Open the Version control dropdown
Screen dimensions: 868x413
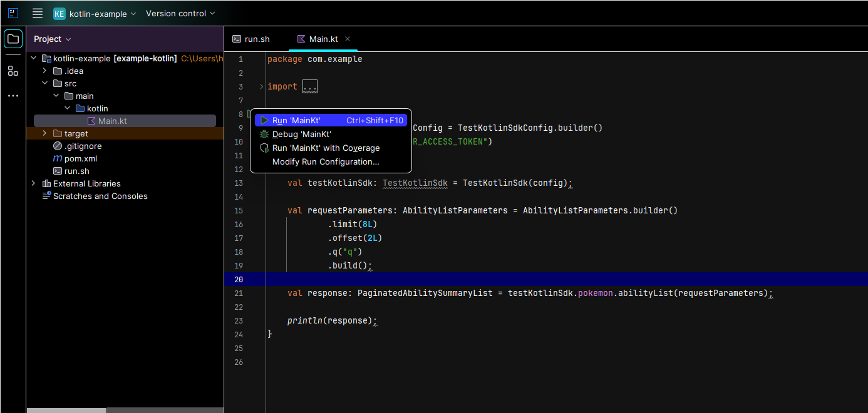(180, 13)
